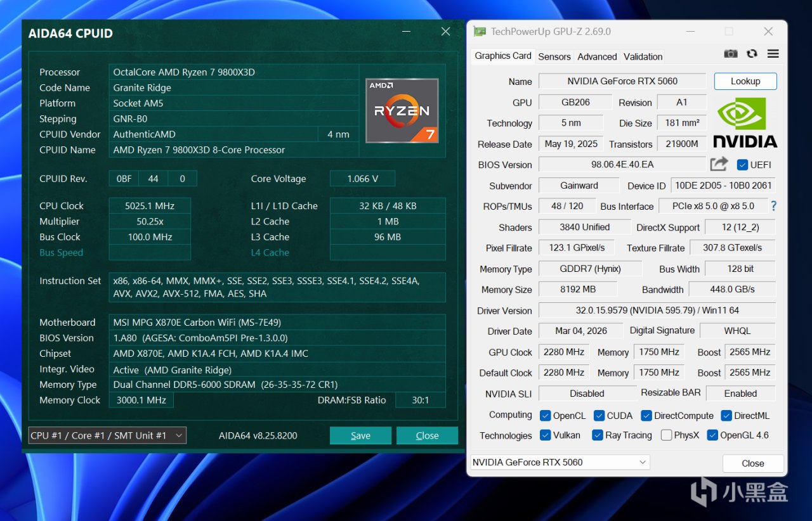This screenshot has width=812, height=521.
Task: Open the GPU selection dropdown
Action: pos(560,462)
